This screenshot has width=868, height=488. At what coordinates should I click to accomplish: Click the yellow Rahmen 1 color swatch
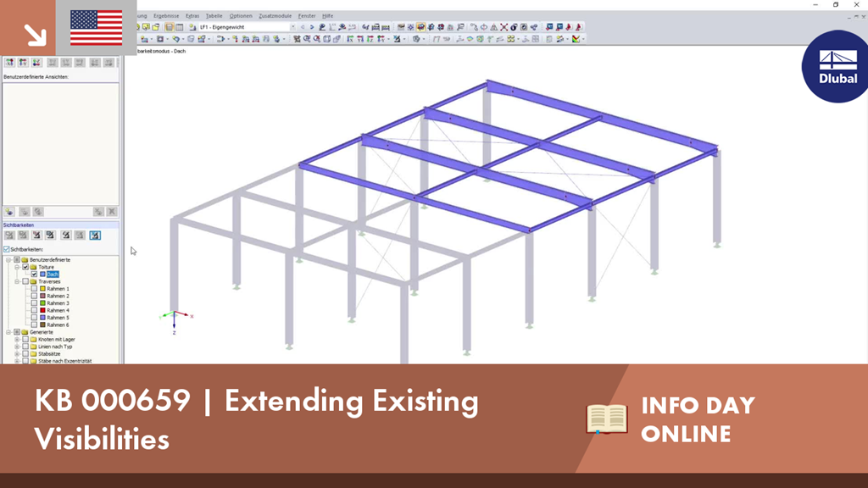42,288
